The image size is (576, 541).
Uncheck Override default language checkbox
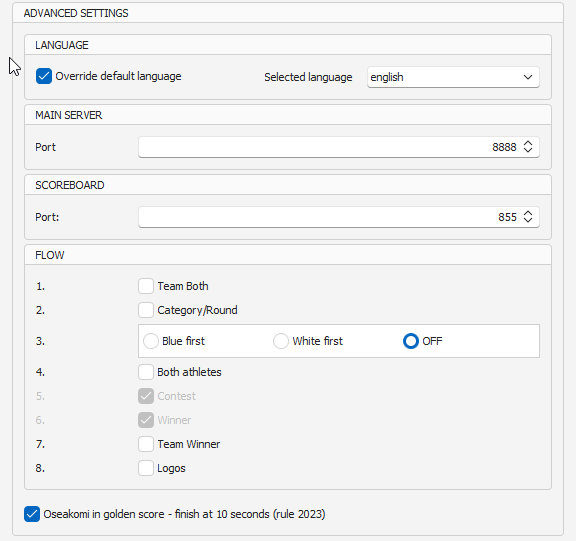(x=44, y=76)
